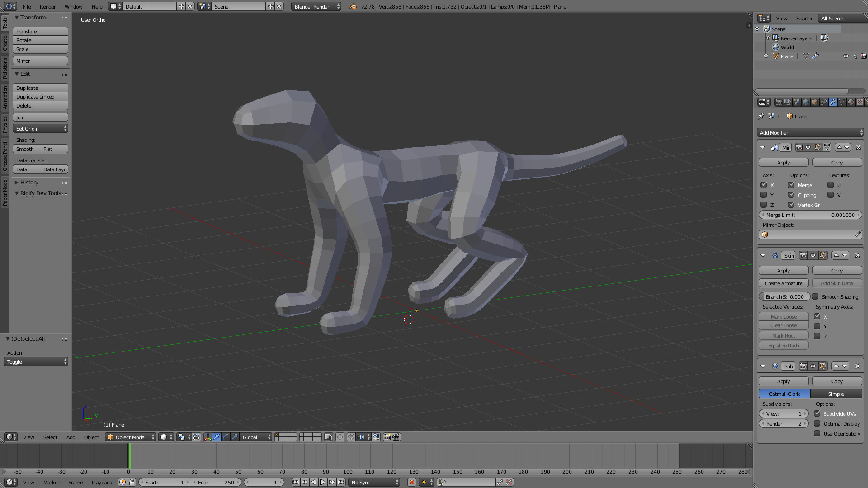Open the No Sync dropdown

[x=374, y=482]
